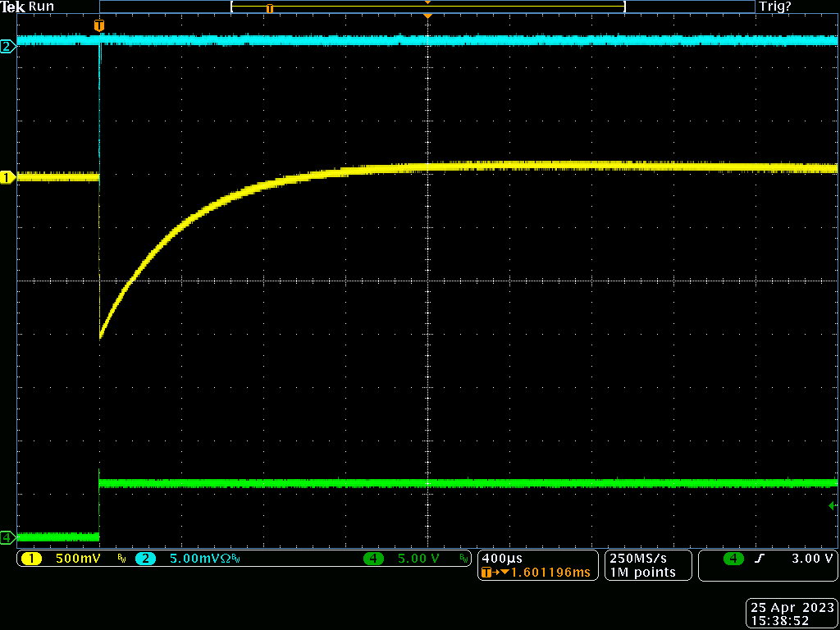Click the green channel 4 ground marker on left edge
Viewport: 840px width, 630px height.
(x=7, y=537)
